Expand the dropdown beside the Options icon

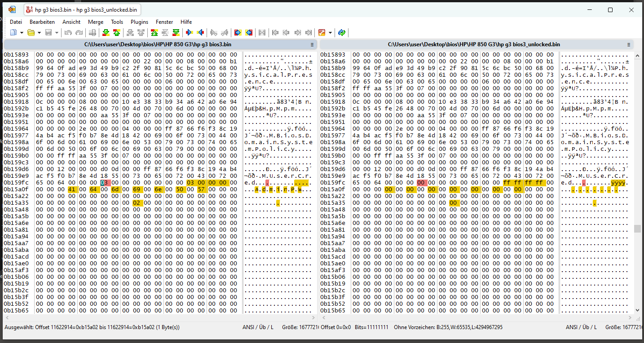pos(331,32)
